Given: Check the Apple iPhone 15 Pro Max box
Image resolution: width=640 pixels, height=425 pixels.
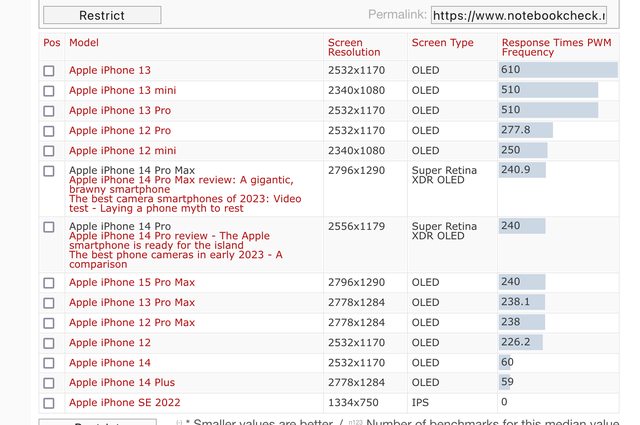Looking at the screenshot, I should click(x=49, y=283).
